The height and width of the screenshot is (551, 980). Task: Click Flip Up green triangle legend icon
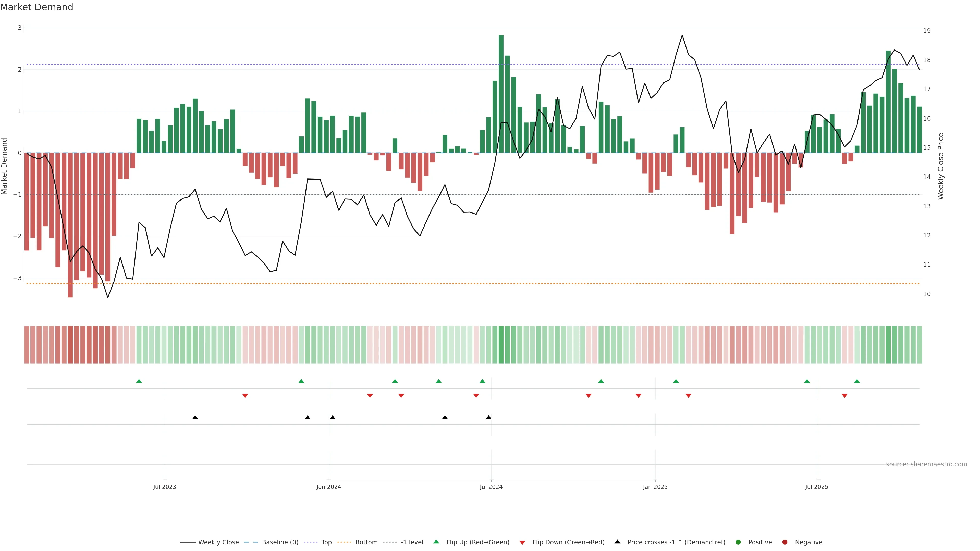point(436,542)
